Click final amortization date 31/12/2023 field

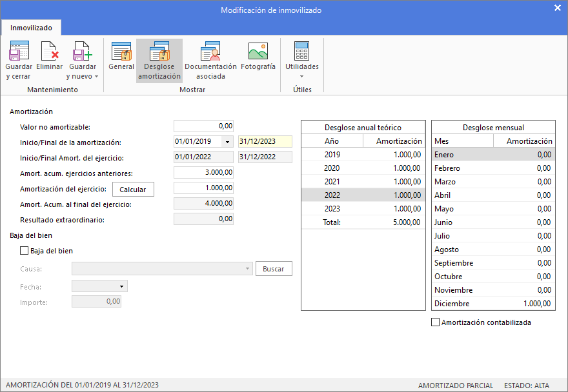[265, 142]
